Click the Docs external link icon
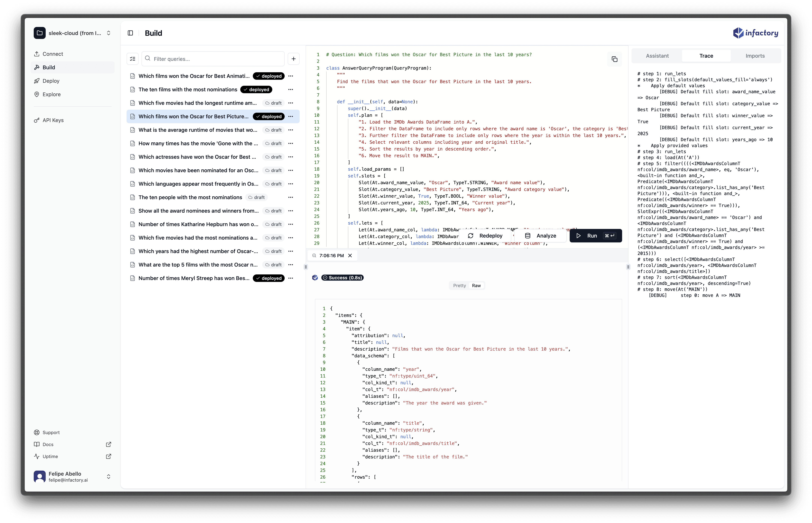The height and width of the screenshot is (523, 812). [108, 444]
